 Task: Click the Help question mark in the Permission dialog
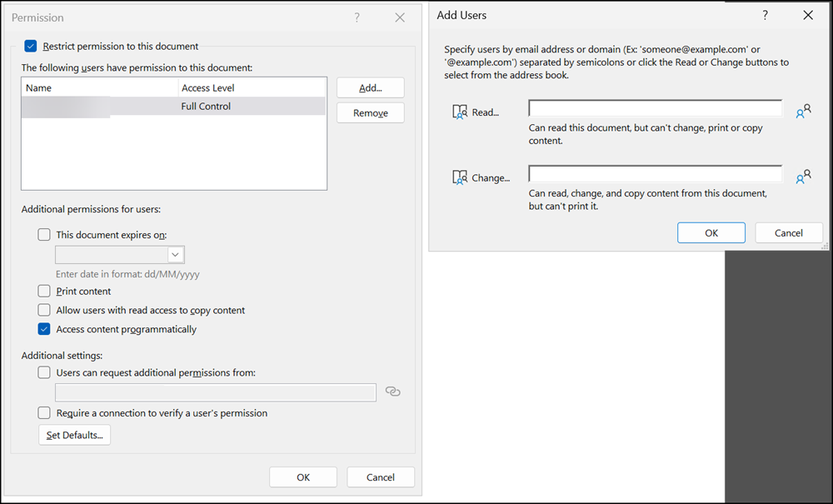357,17
